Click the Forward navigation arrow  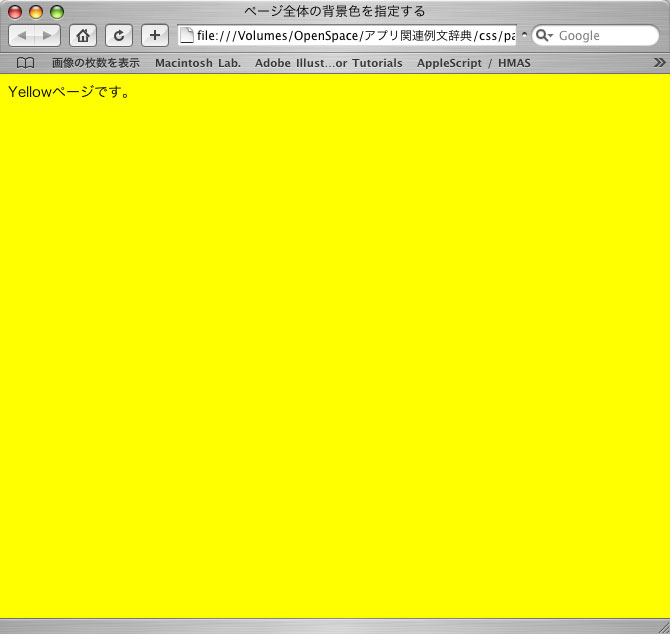(47, 35)
